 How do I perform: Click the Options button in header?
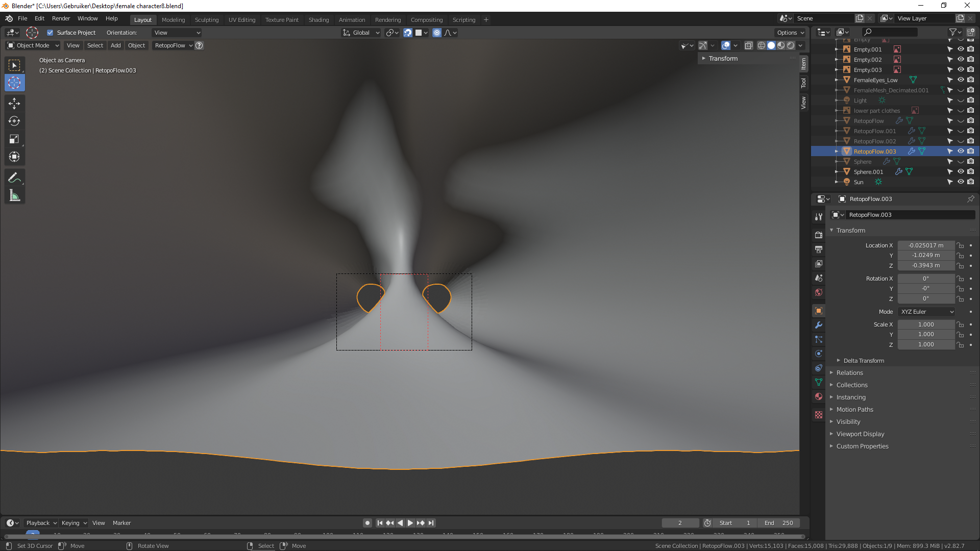point(790,33)
